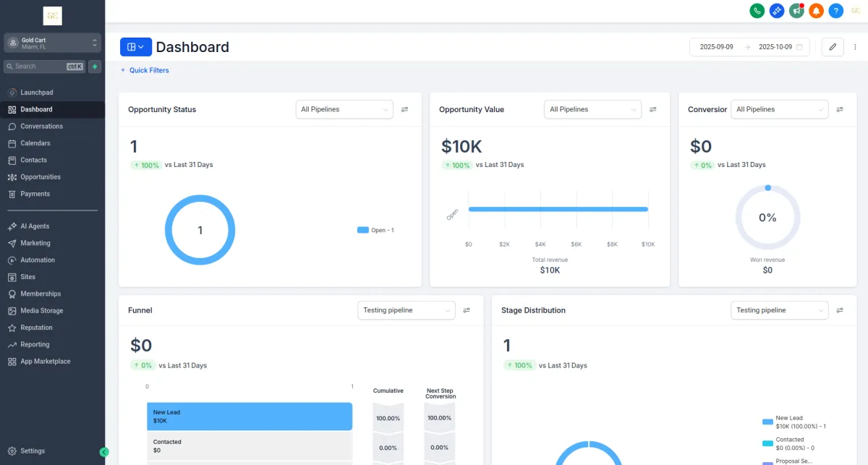Select Dashboard in sidebar
This screenshot has height=465, width=868.
tap(52, 109)
